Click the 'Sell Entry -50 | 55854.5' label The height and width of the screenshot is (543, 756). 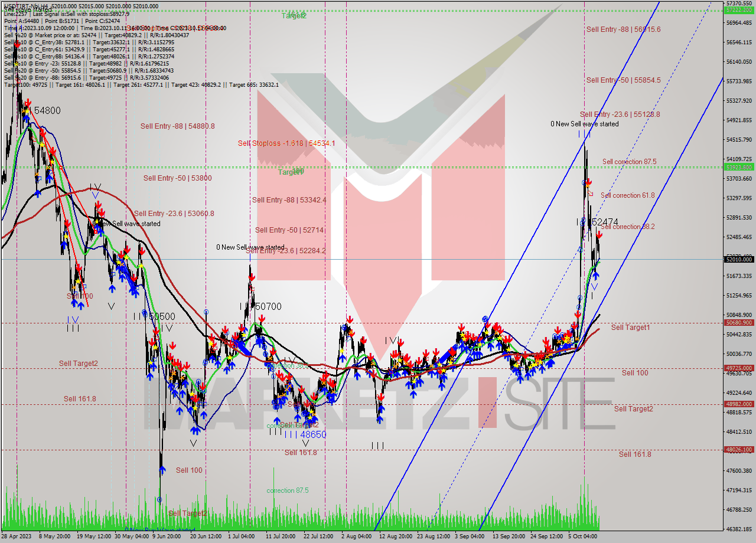[623, 80]
